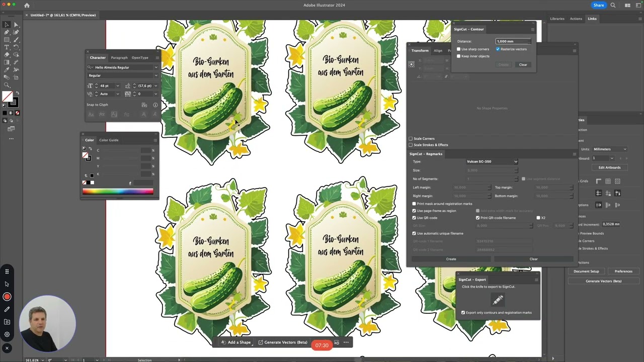Open the recorder settings gear icon
Viewport: 644px width, 362px height.
point(7,334)
